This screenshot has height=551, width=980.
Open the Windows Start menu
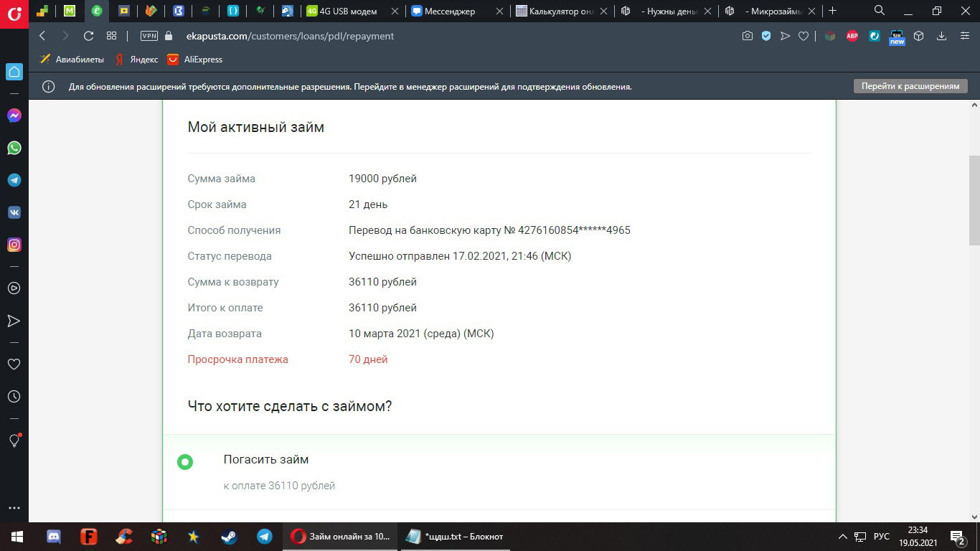point(17,537)
